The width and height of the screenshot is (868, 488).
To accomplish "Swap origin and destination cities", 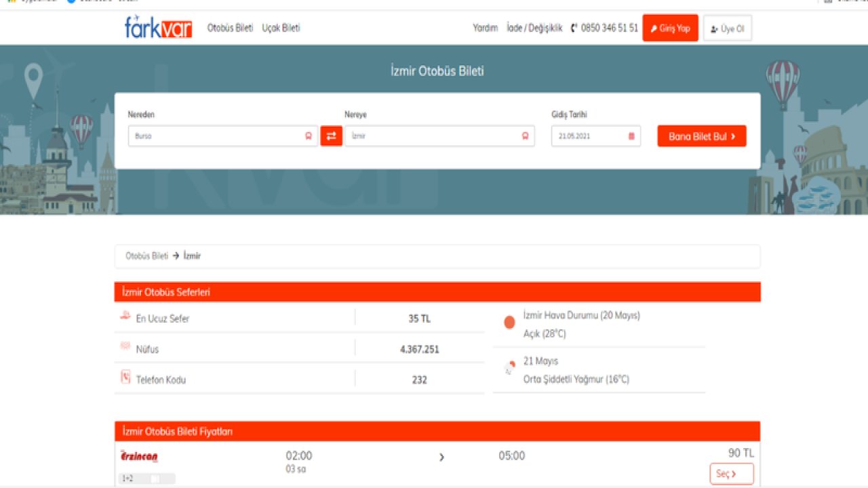I will pos(331,136).
